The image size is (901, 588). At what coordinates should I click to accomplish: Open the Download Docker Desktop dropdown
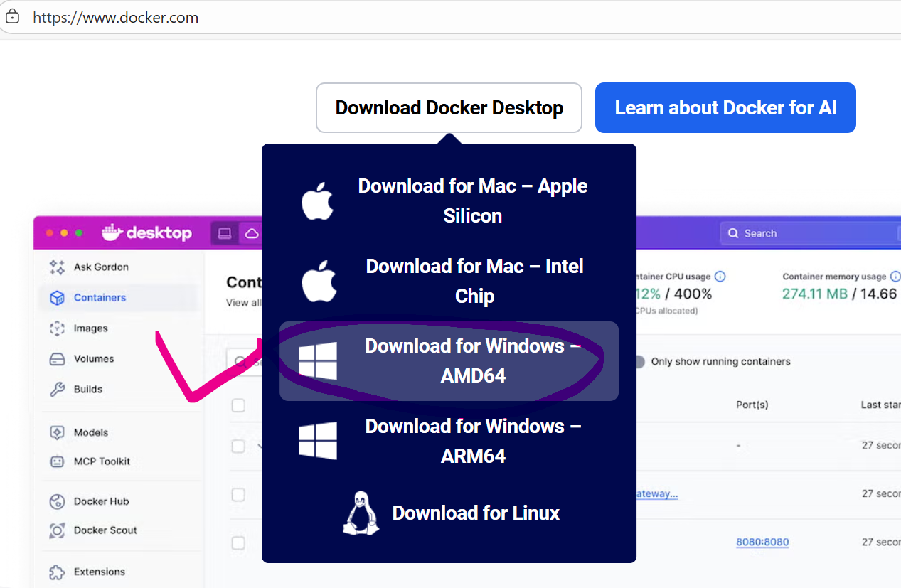pos(449,107)
